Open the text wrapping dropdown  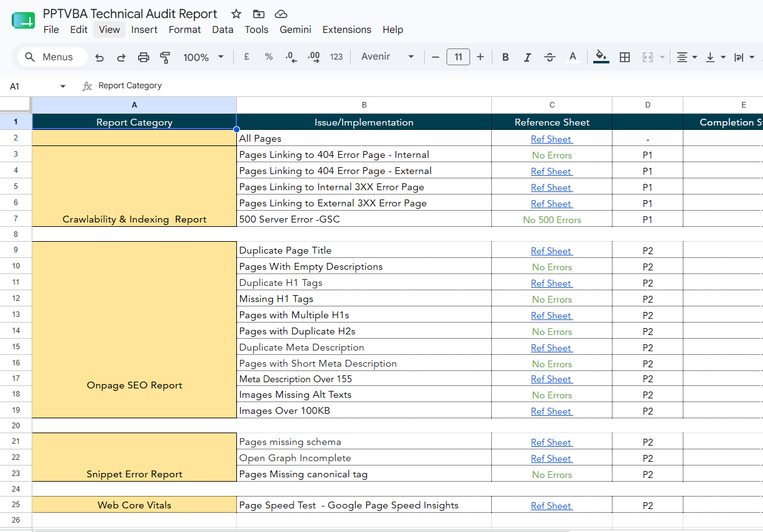point(744,57)
